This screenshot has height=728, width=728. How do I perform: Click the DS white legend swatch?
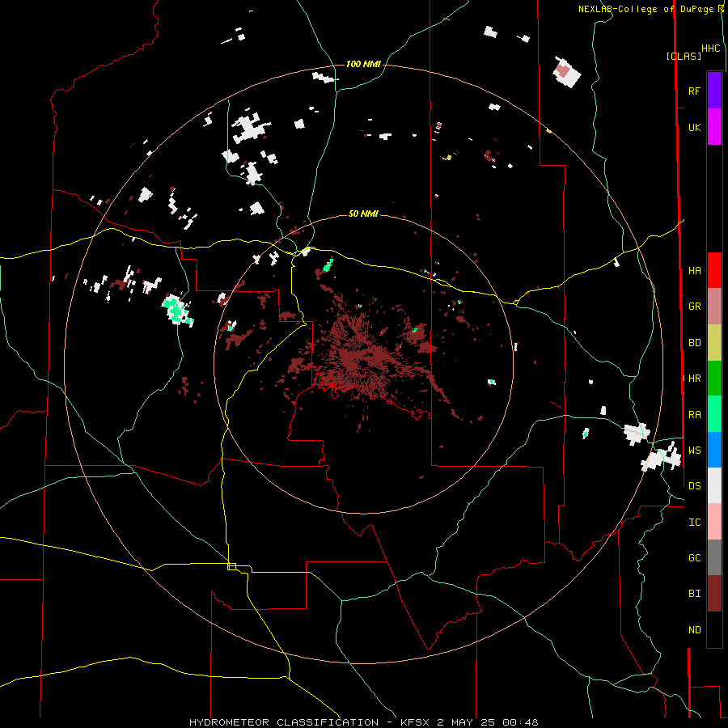pyautogui.click(x=714, y=485)
